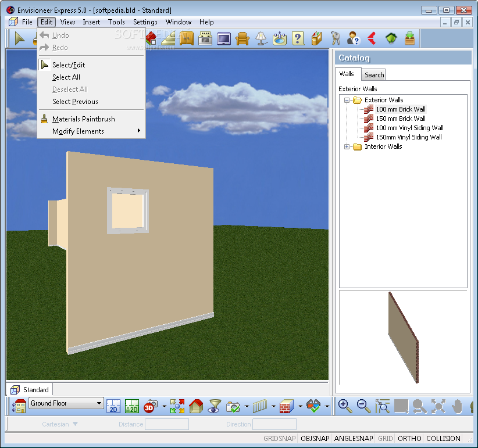Switch to the Walls tab in Catalog

click(x=347, y=74)
